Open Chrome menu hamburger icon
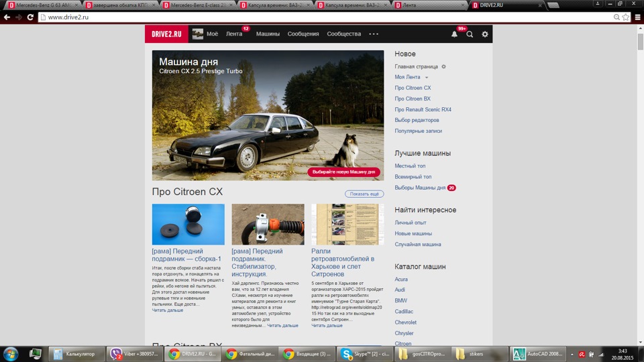 [637, 17]
